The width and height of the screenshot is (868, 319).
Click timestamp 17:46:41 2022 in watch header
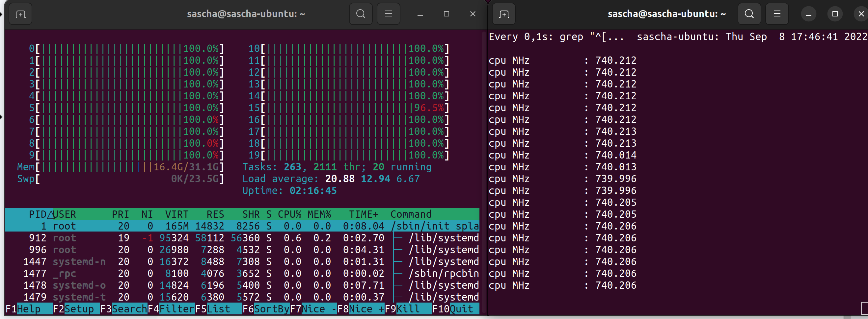(829, 37)
